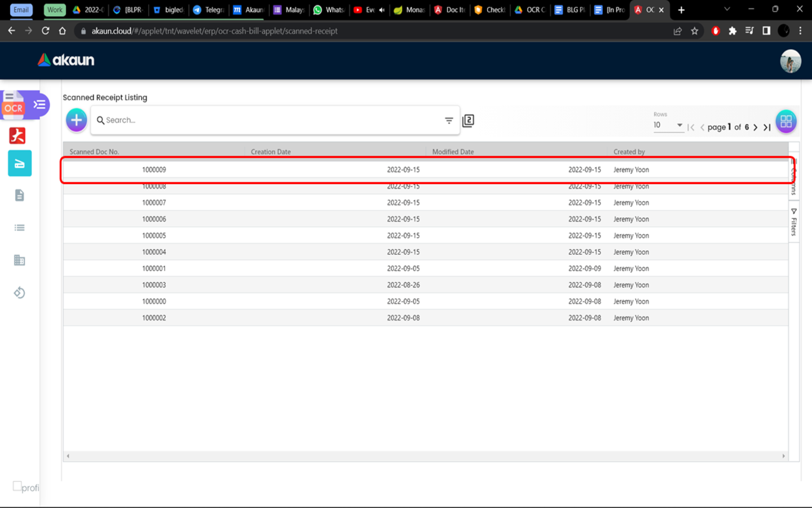Share this page from address bar
Viewport: 812px width, 508px height.
678,31
